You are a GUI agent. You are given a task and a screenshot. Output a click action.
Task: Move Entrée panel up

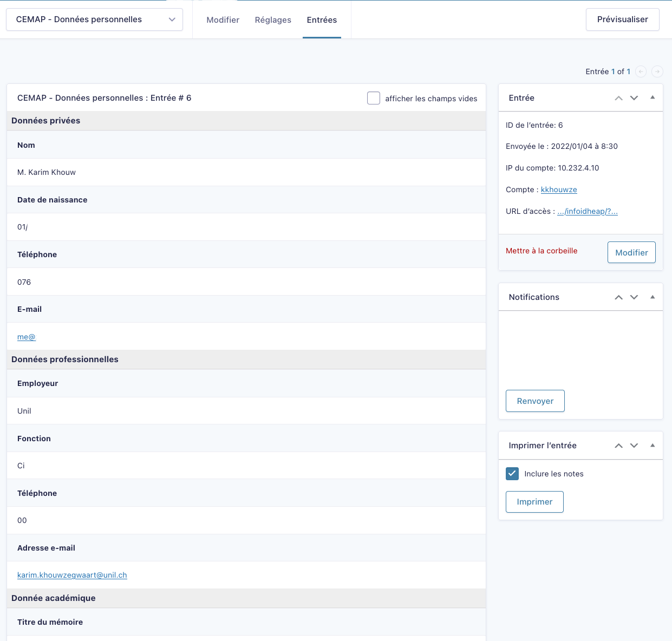pyautogui.click(x=618, y=98)
